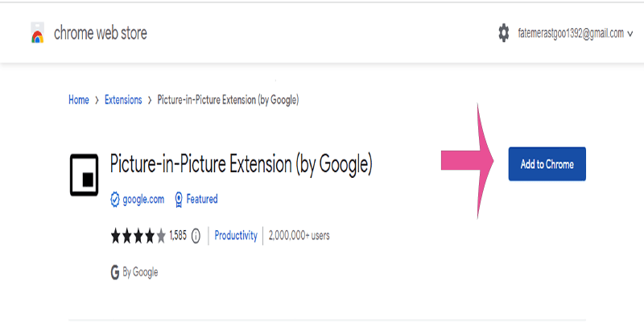Screen dimensions: 644x322
Task: Navigate to Extensions breadcrumb
Action: [x=123, y=101]
